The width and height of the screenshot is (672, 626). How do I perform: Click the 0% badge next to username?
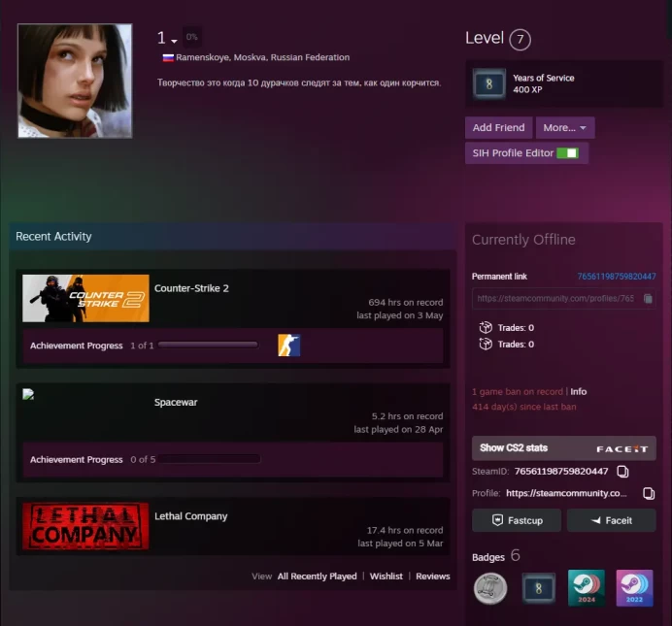click(x=191, y=37)
